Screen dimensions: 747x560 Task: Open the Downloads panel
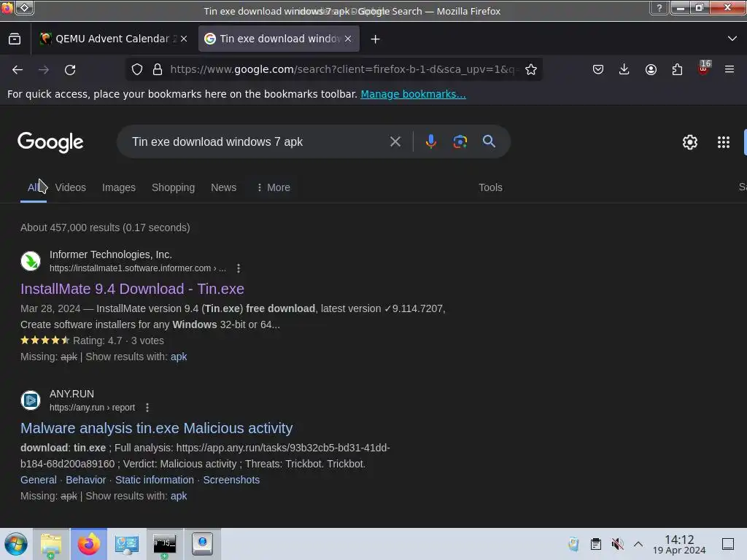click(x=624, y=69)
